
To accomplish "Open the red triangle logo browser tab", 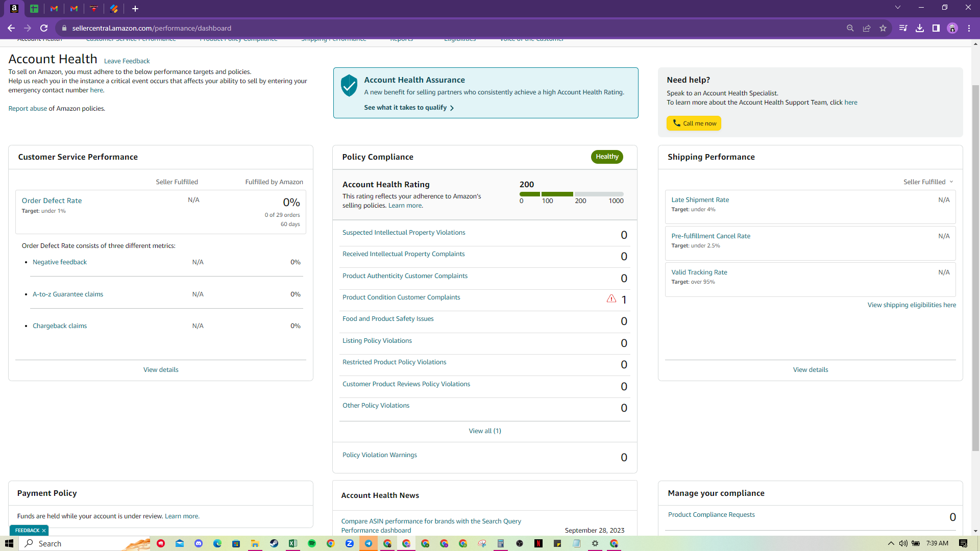I will (94, 8).
